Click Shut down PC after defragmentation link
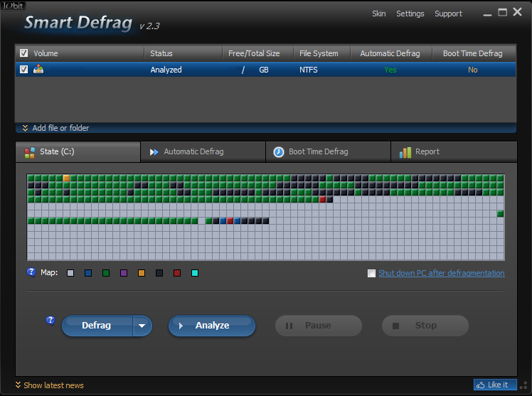Screen dimensions: 532x396 coord(442,273)
